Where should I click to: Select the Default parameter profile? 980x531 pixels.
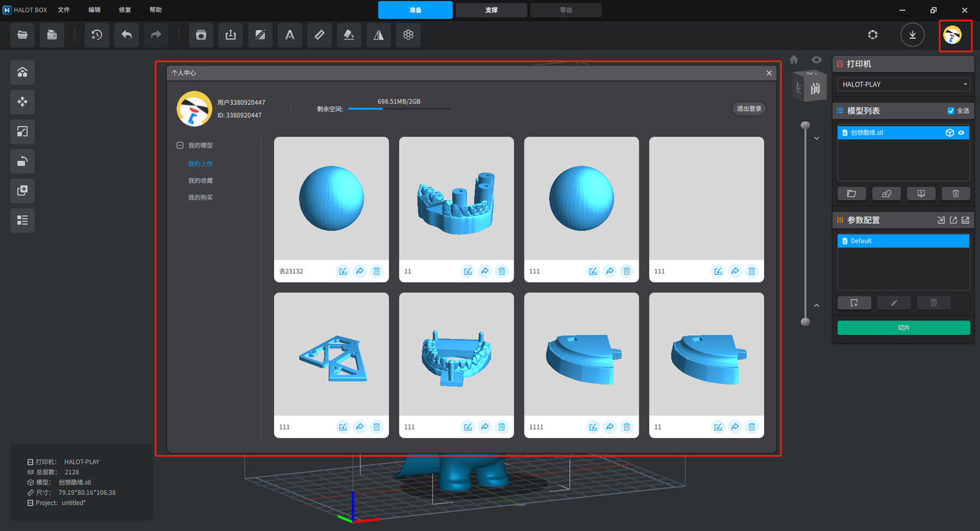pos(903,241)
